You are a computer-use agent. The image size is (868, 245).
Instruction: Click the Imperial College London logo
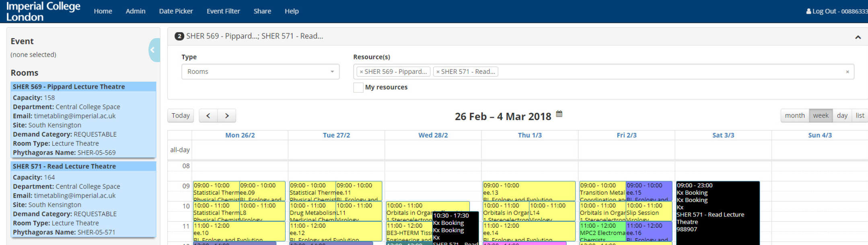(x=43, y=11)
